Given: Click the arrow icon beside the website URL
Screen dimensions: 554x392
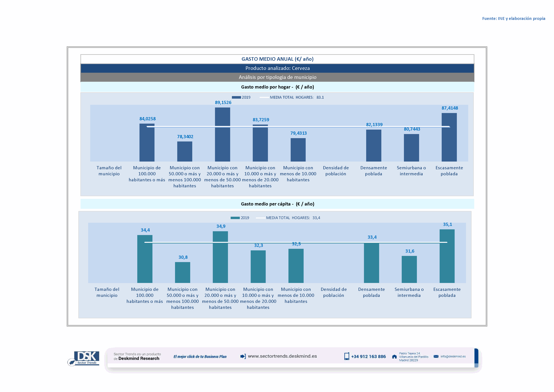Looking at the screenshot, I should tap(243, 356).
